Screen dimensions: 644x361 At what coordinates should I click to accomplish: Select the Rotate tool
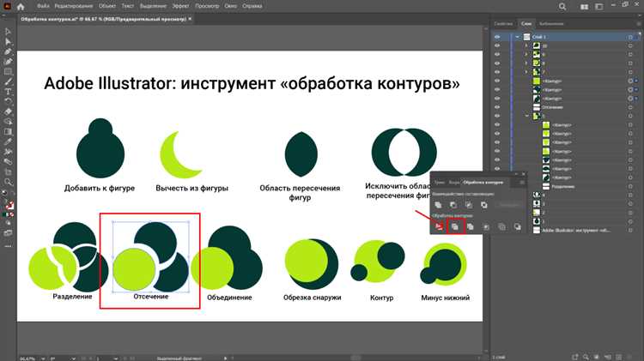(x=8, y=101)
